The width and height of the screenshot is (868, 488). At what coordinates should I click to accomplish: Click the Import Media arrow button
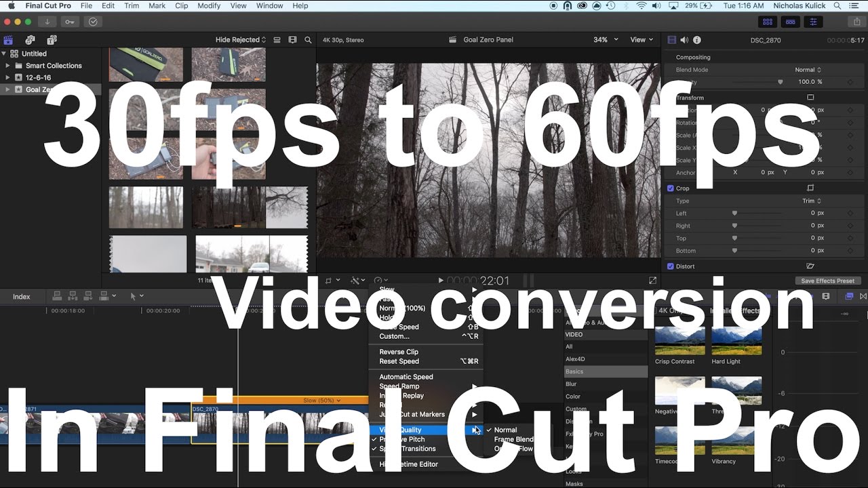coord(47,22)
